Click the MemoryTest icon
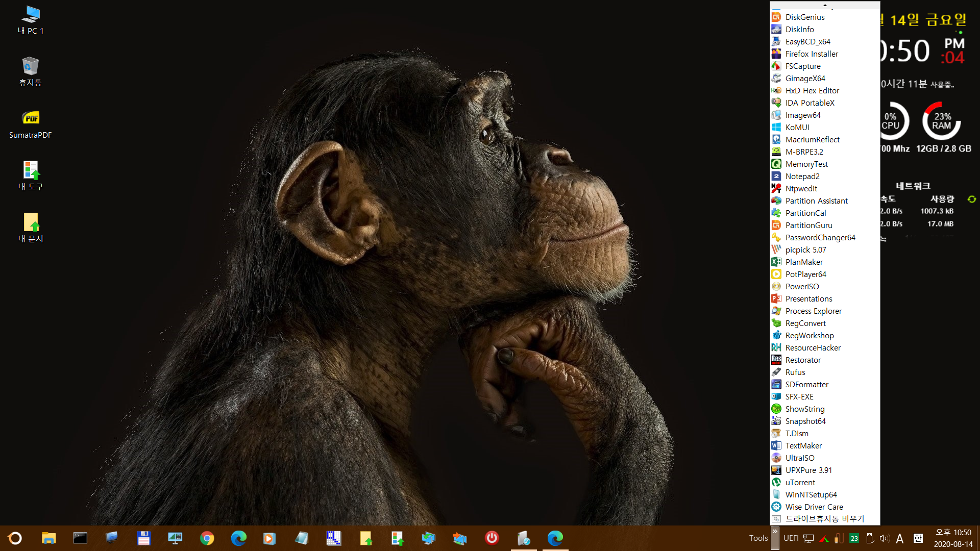 [776, 164]
